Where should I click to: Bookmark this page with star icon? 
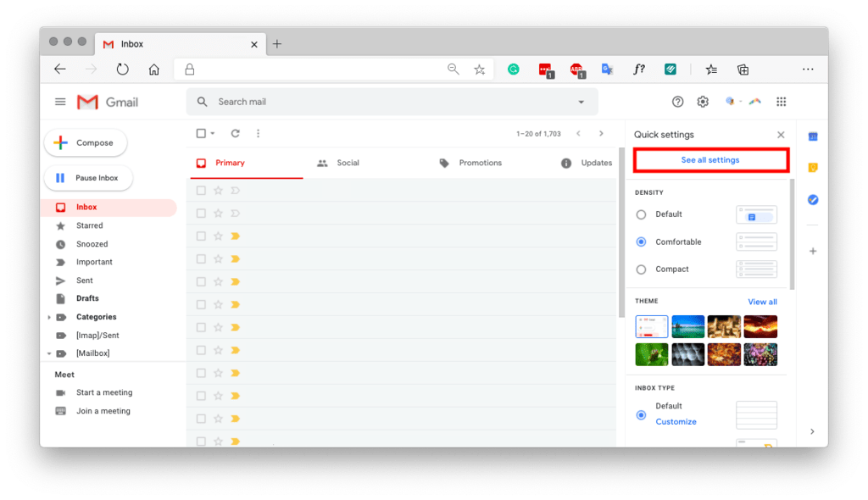coord(480,69)
